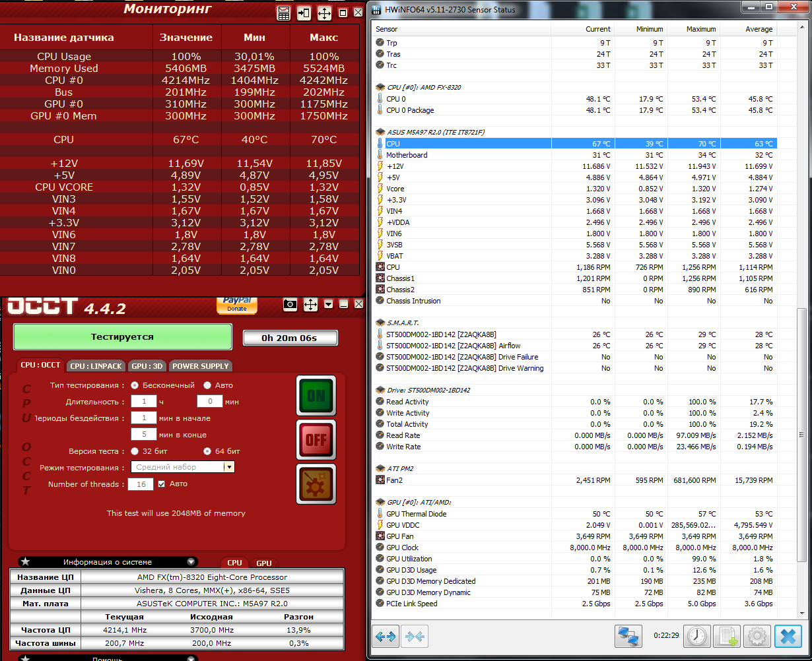Select CPU 0 Package temperature row
Screen dimensions: 812x661
tap(575, 110)
